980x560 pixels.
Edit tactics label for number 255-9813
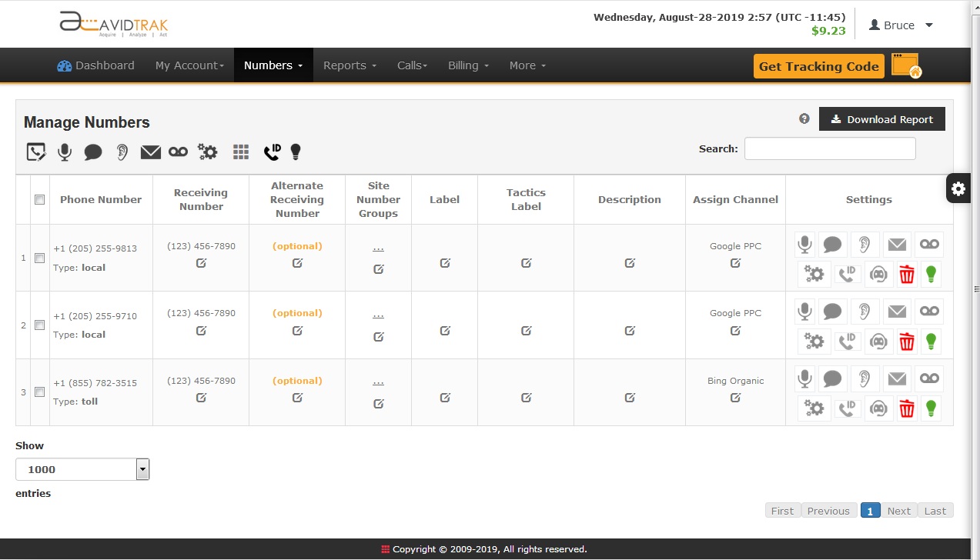(526, 263)
